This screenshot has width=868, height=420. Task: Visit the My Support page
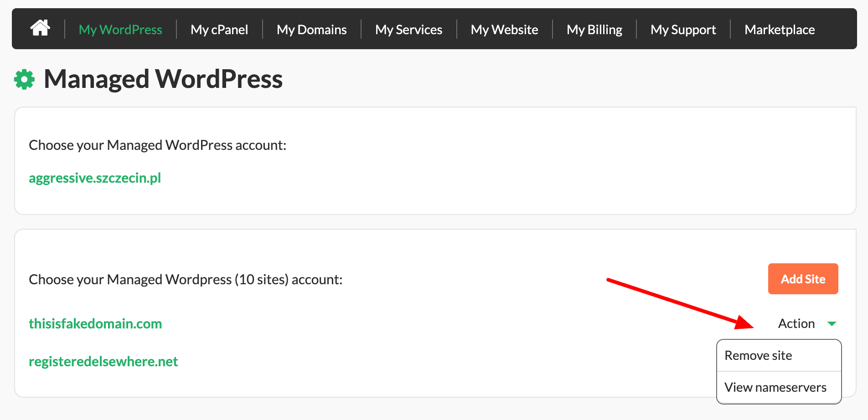pos(683,29)
